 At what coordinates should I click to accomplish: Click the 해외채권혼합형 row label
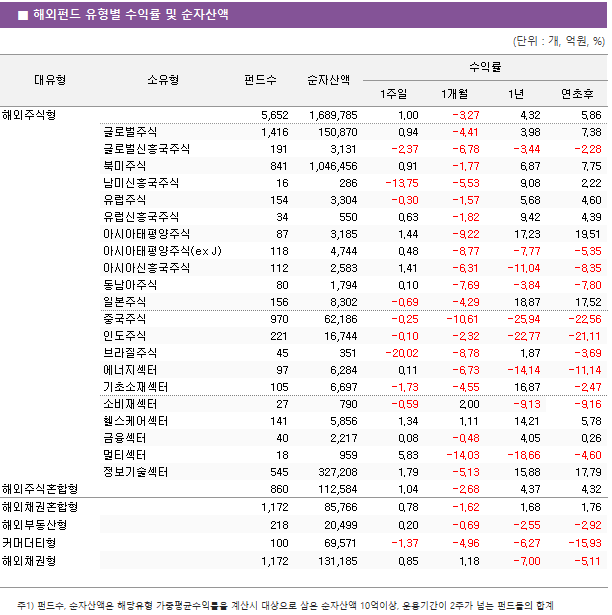point(40,507)
